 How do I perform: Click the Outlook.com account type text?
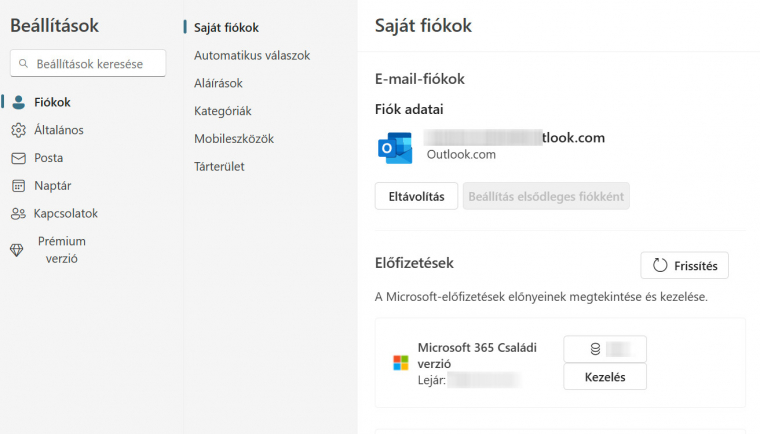coord(461,155)
